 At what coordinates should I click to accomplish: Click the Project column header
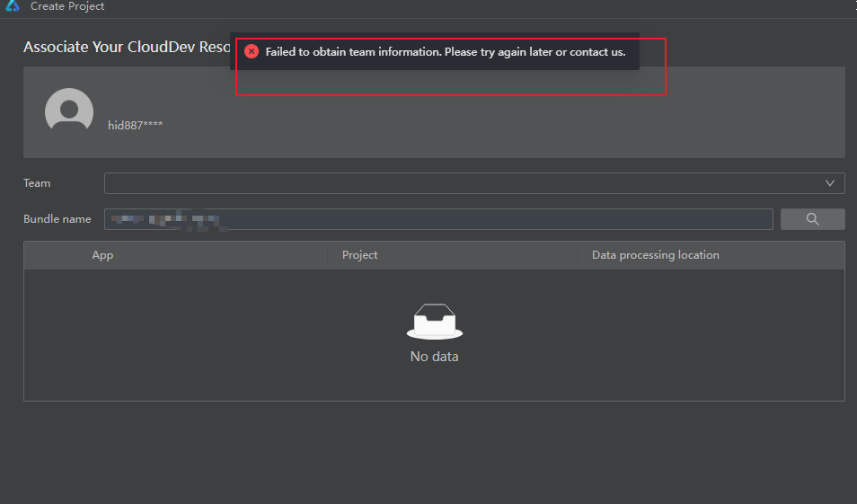pos(359,255)
